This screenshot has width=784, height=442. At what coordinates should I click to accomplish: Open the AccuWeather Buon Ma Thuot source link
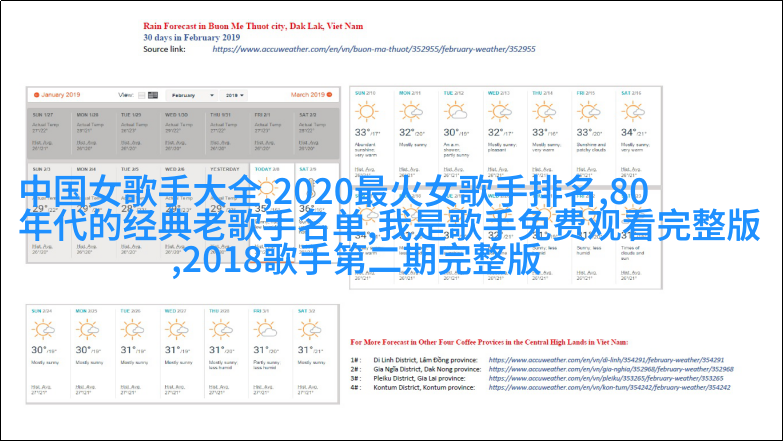[x=374, y=49]
